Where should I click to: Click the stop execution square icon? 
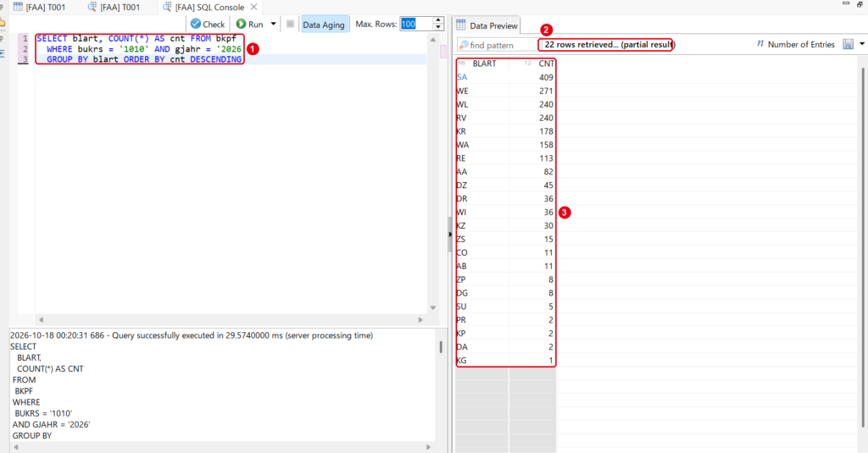tap(290, 24)
